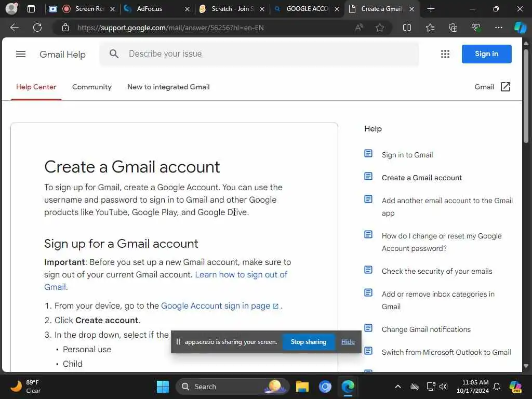Click the search magnifier icon in help bar
532x399 pixels.
(114, 54)
